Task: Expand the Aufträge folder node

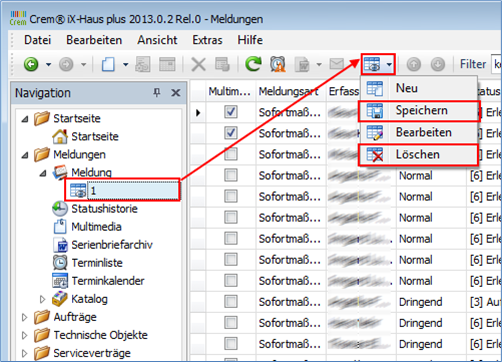Action: tap(24, 317)
